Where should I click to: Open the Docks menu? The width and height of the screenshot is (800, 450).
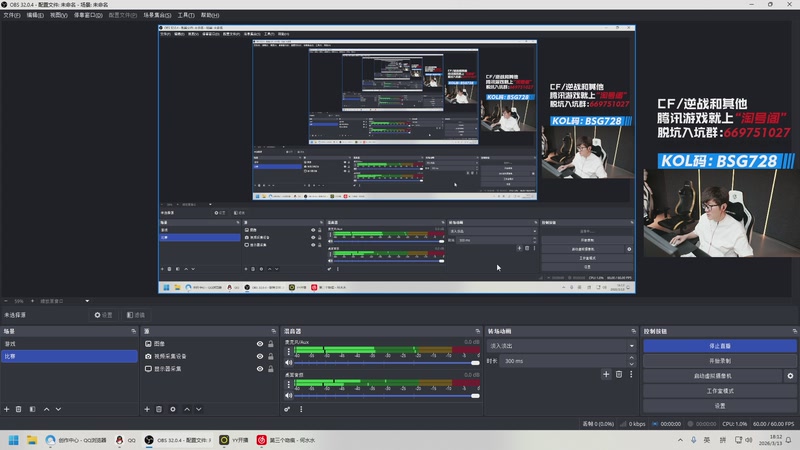coord(88,15)
